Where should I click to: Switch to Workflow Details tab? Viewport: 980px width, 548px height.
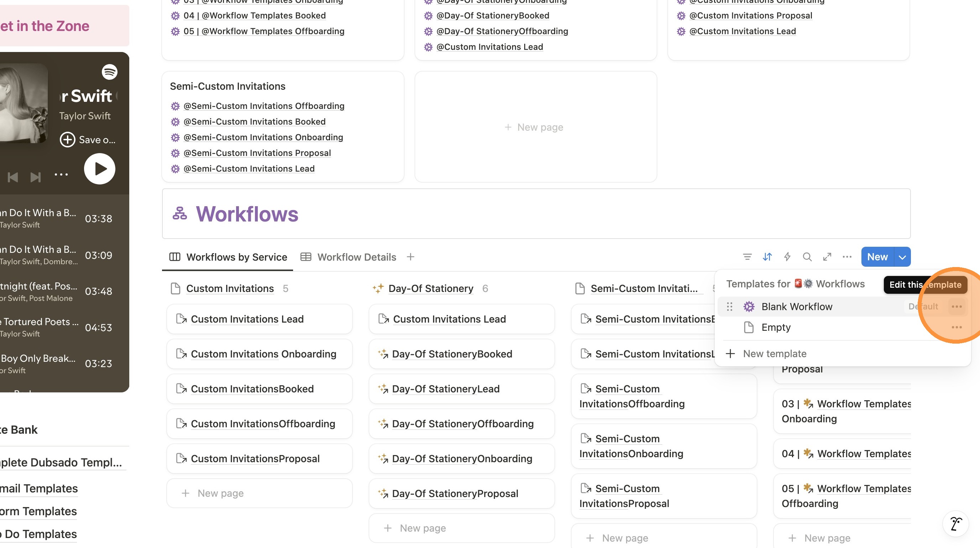click(348, 257)
